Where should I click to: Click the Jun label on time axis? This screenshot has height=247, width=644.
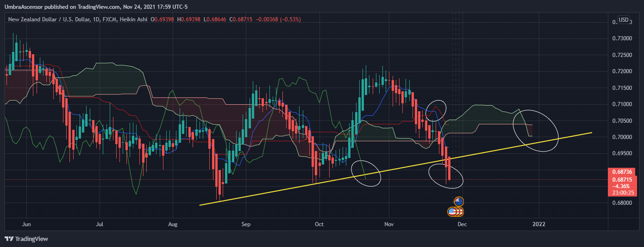tap(26, 224)
